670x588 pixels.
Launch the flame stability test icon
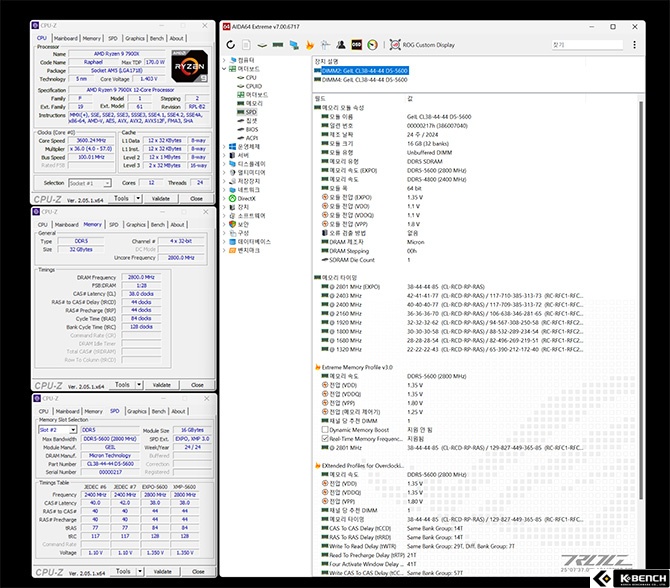coord(310,45)
